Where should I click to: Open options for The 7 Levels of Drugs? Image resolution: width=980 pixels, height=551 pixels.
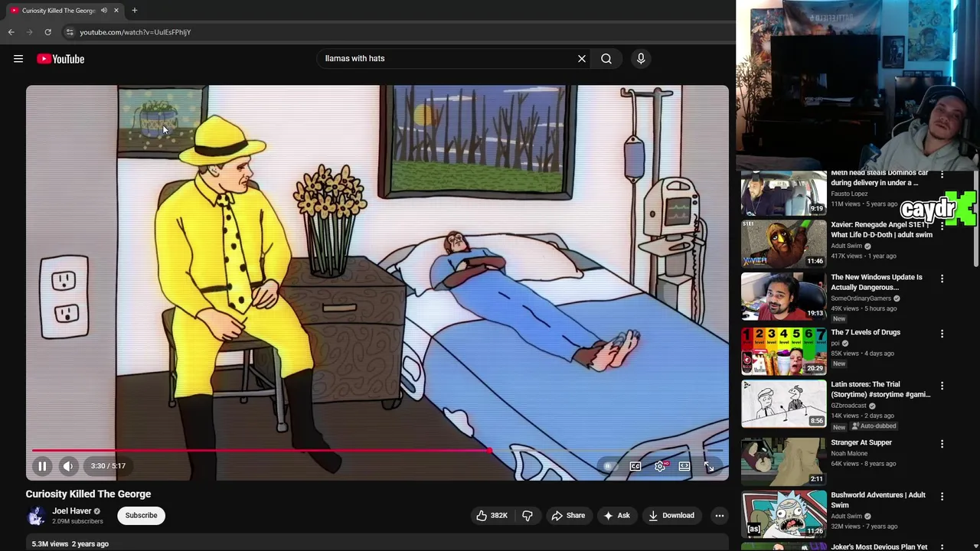coord(942,334)
